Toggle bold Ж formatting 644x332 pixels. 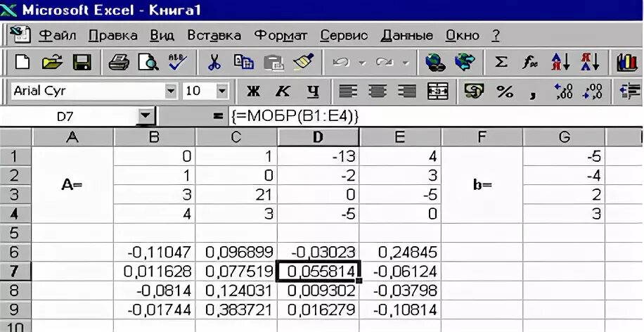click(x=253, y=91)
